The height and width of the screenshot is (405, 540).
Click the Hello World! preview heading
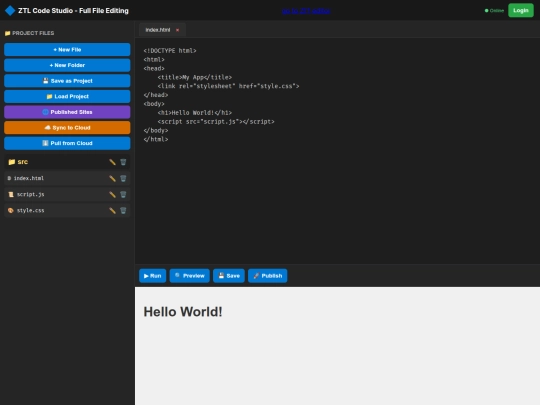[183, 312]
